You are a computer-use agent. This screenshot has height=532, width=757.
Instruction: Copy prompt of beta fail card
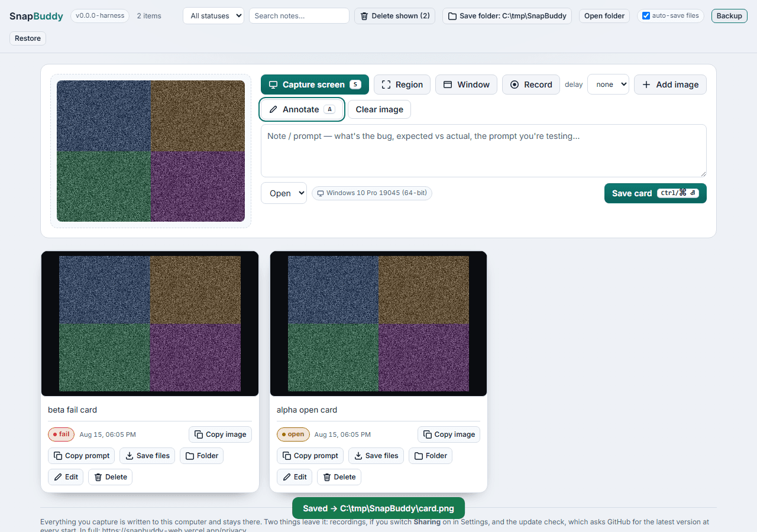[81, 456]
